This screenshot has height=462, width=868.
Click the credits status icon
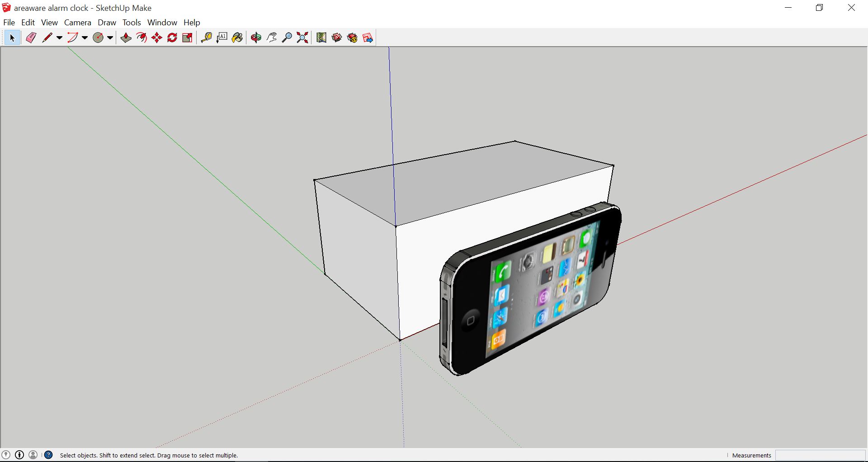click(x=19, y=455)
